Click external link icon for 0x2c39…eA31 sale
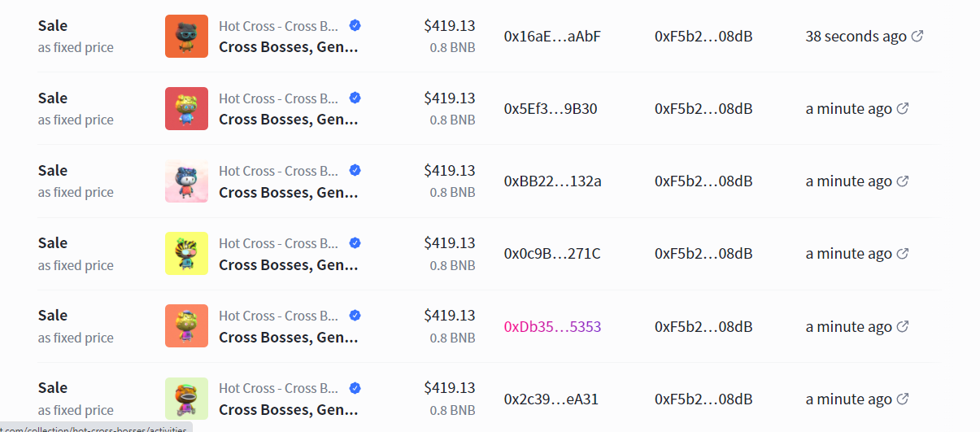Screen dimensions: 980x432 [x=902, y=399]
